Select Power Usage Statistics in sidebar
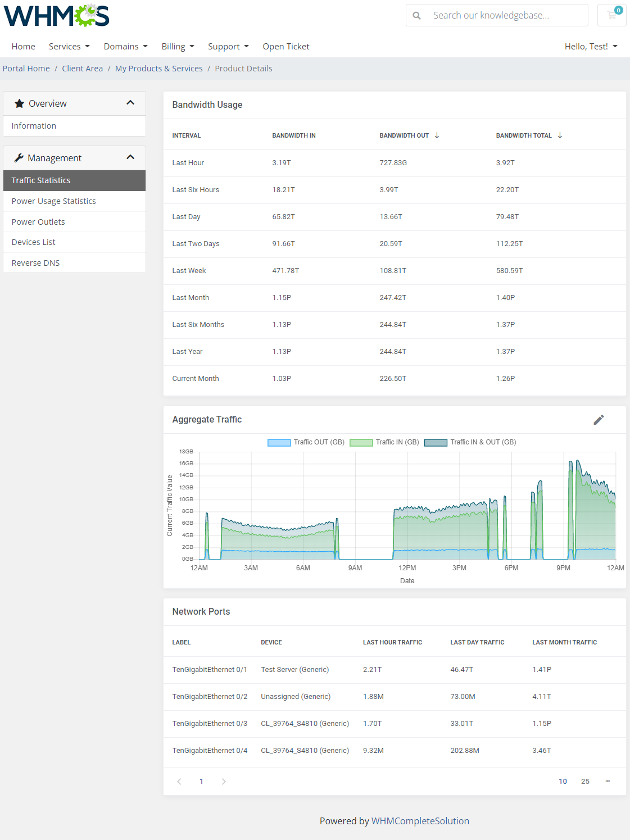 pos(74,201)
